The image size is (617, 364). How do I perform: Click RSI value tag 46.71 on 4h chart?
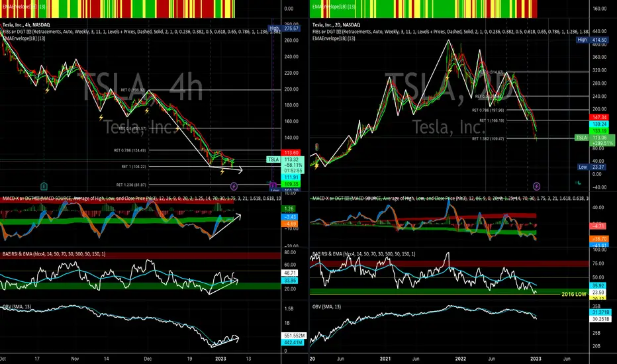[290, 273]
